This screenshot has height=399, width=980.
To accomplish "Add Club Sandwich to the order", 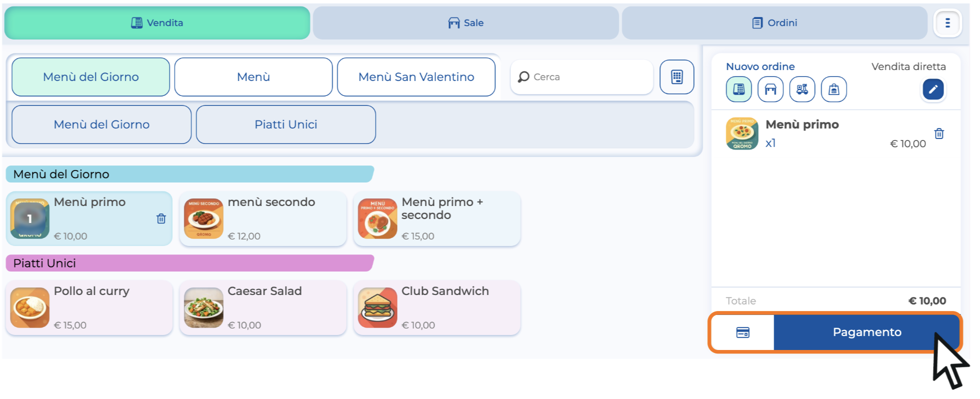I will [x=437, y=307].
